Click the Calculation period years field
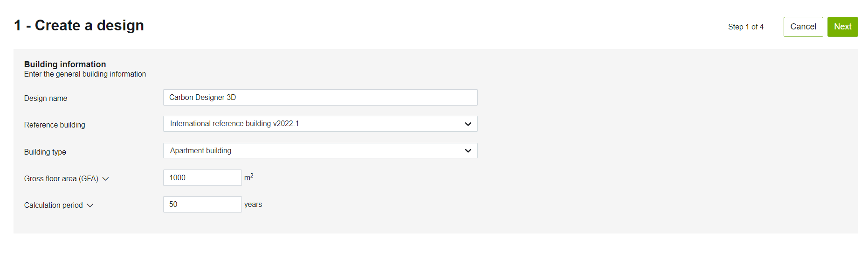This screenshot has width=868, height=255. [202, 205]
